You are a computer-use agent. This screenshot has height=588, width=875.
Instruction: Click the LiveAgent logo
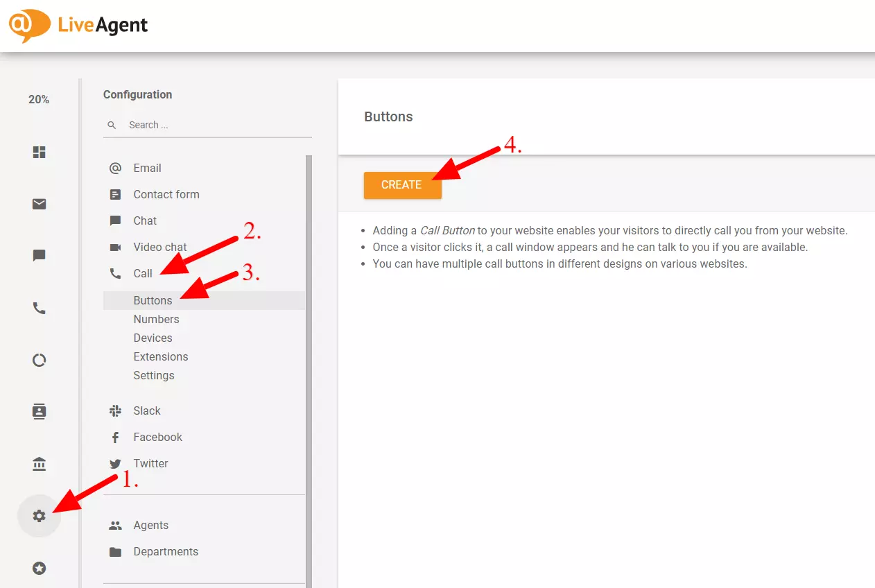(76, 25)
